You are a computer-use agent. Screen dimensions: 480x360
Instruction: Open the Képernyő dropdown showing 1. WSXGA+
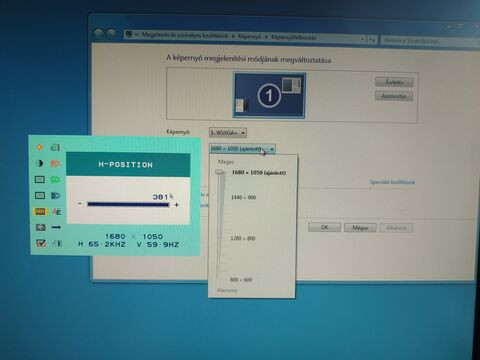click(228, 133)
